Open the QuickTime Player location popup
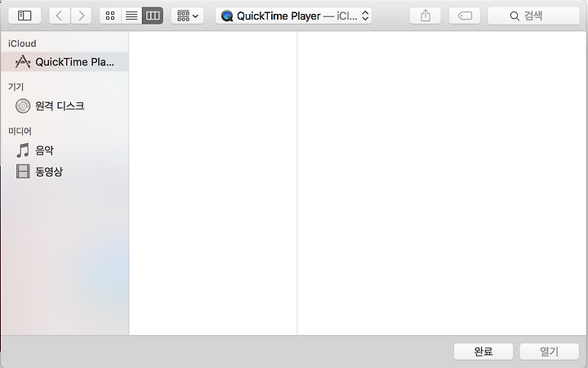This screenshot has height=368, width=588. pyautogui.click(x=294, y=16)
